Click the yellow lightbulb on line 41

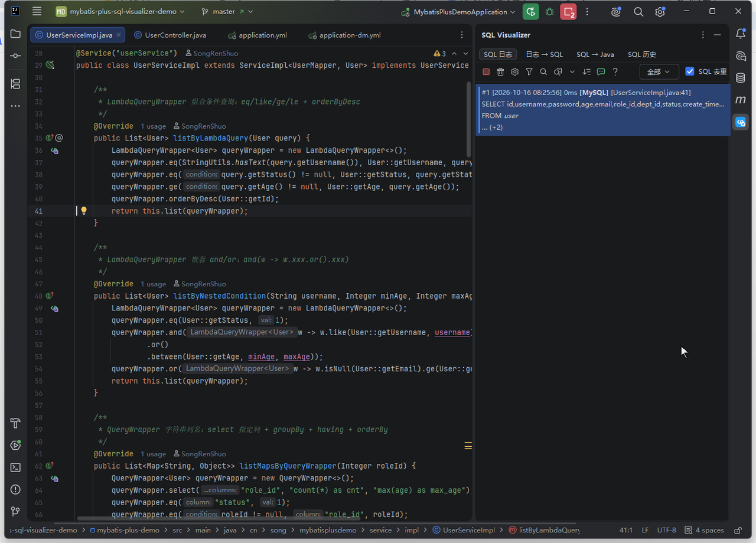84,211
